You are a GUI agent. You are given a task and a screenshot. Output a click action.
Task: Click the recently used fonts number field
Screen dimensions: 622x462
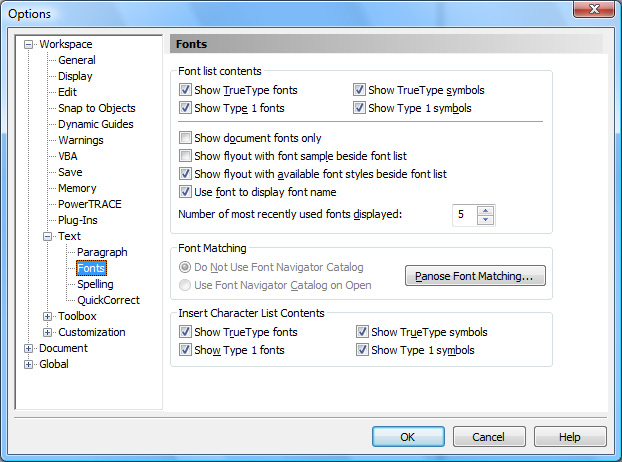465,215
